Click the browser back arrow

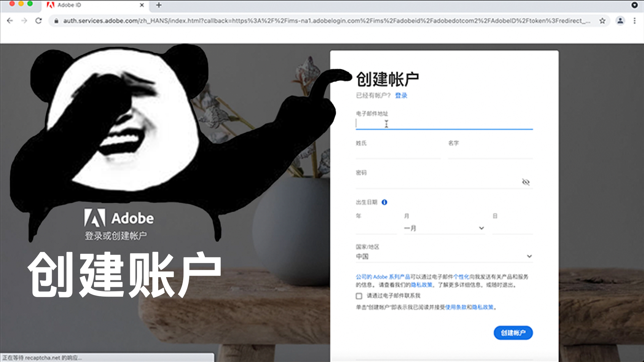point(10,21)
